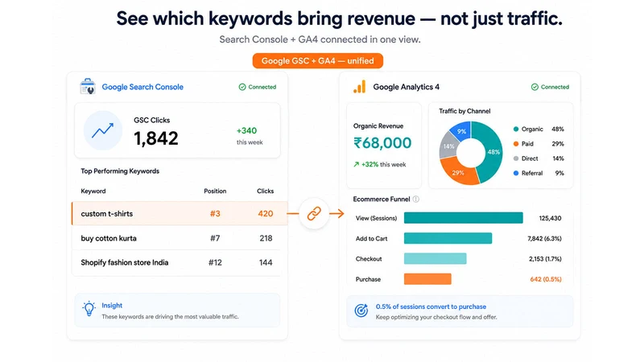
Task: Click the Top Performing Keywords heading
Action: pos(120,171)
